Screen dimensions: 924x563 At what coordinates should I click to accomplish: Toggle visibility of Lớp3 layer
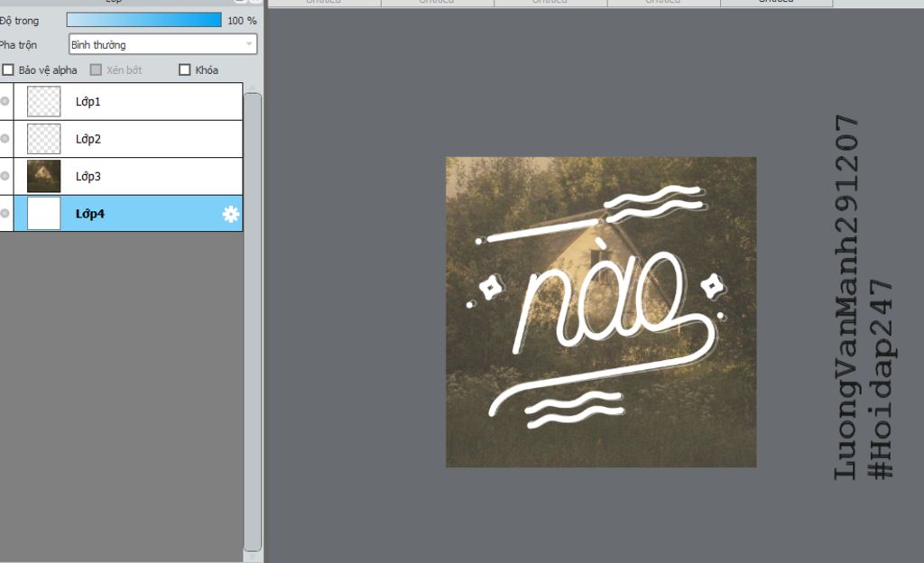5,176
